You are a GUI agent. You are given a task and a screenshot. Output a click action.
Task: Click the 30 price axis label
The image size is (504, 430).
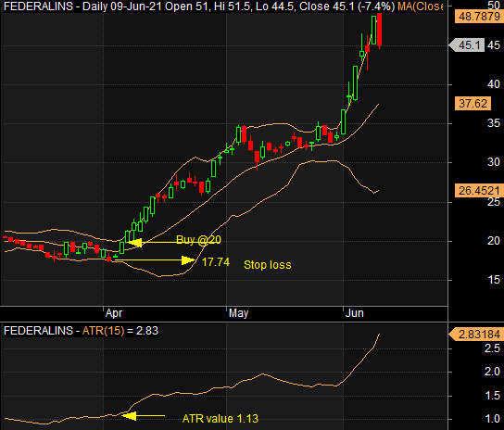coord(494,162)
